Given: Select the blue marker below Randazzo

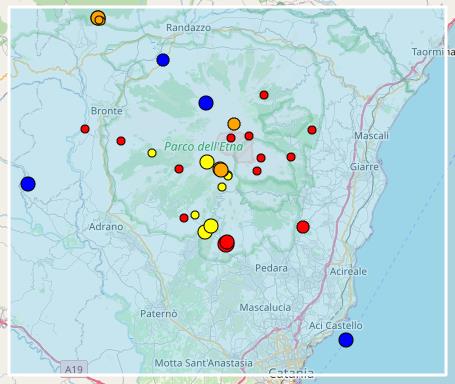Looking at the screenshot, I should pyautogui.click(x=163, y=60).
